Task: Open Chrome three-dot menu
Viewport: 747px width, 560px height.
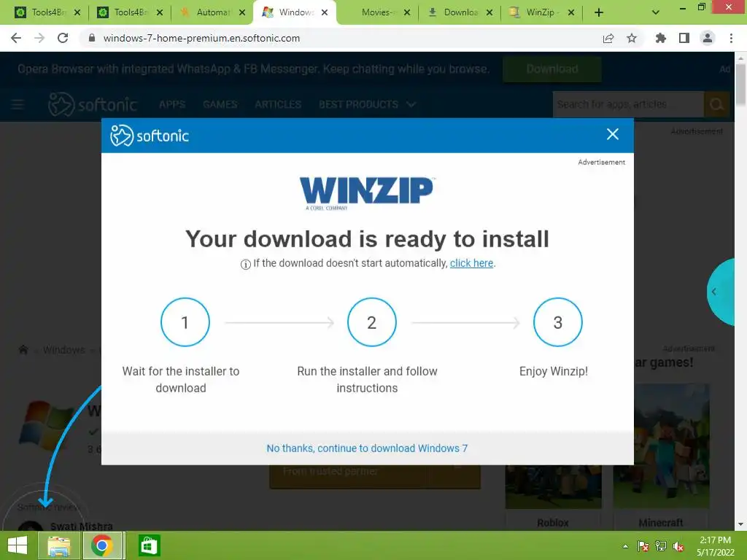Action: pos(731,38)
